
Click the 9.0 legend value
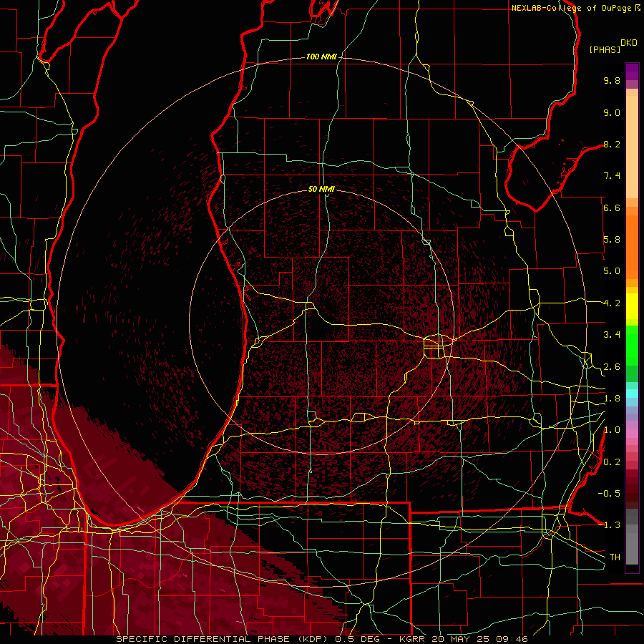612,112
